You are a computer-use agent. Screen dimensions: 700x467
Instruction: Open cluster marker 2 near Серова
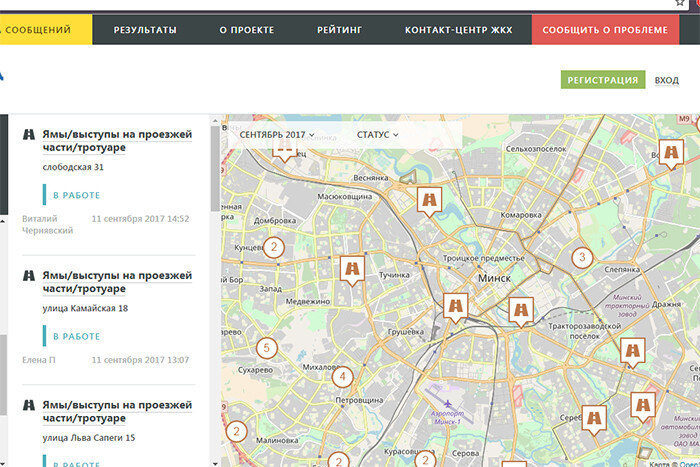coord(425,459)
